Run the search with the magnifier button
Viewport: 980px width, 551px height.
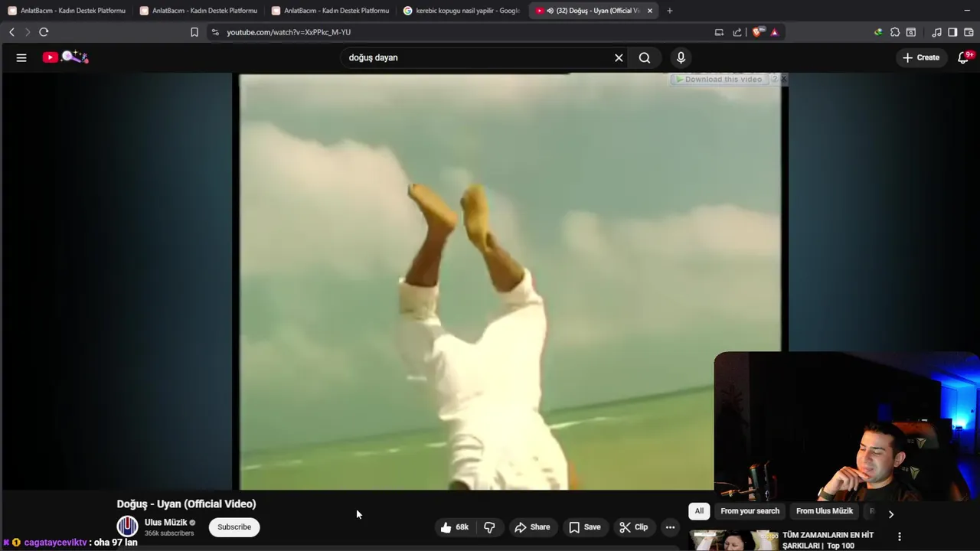click(645, 57)
